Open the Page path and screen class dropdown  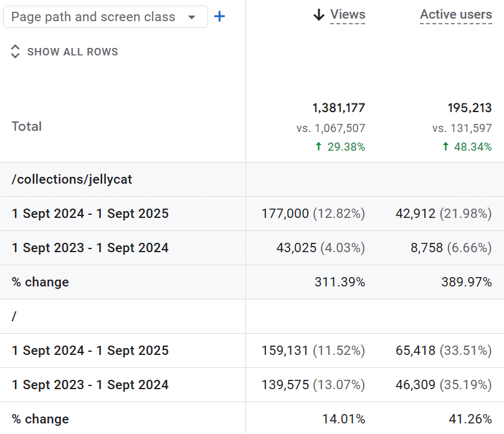[x=105, y=17]
